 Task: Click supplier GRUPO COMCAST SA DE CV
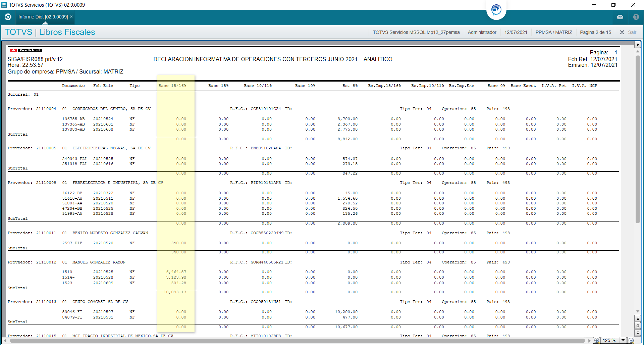pyautogui.click(x=100, y=302)
